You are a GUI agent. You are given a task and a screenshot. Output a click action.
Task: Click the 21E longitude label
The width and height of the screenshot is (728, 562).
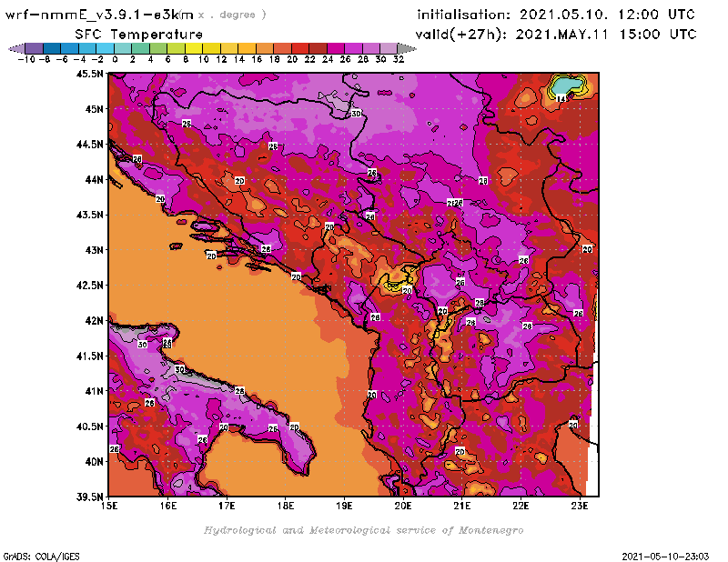point(462,506)
